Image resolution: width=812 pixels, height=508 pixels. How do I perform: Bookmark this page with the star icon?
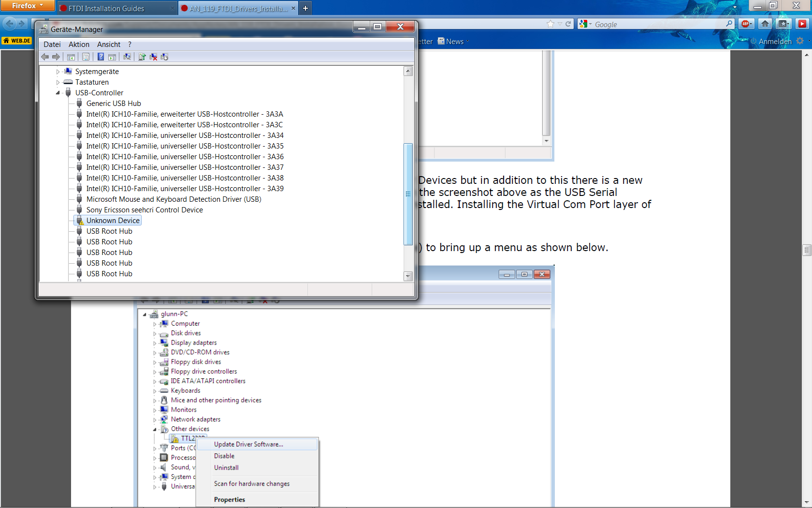[551, 24]
